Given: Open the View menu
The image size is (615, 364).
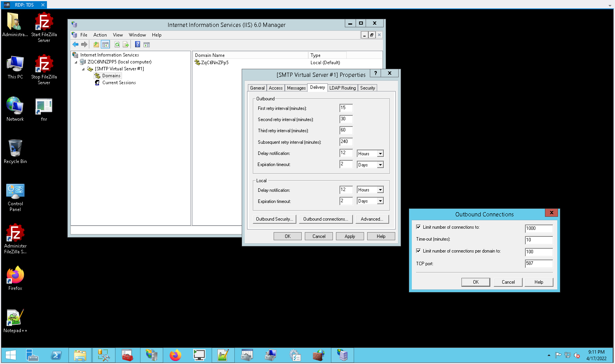Looking at the screenshot, I should coord(118,35).
